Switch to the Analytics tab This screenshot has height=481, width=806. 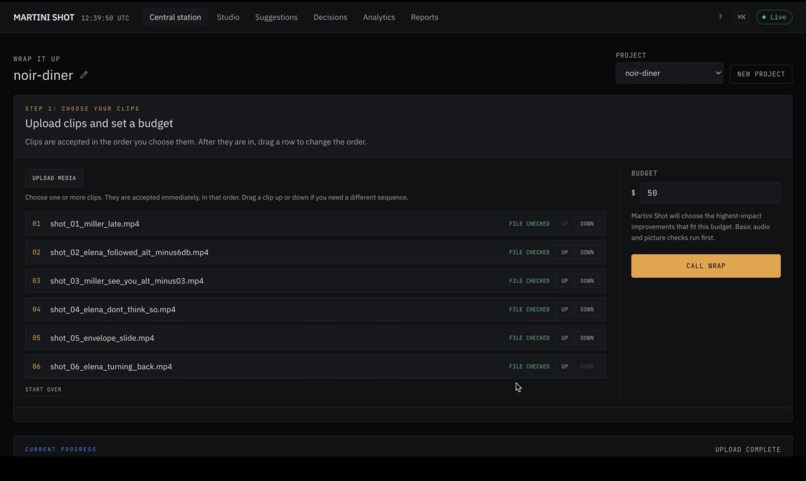tap(379, 17)
